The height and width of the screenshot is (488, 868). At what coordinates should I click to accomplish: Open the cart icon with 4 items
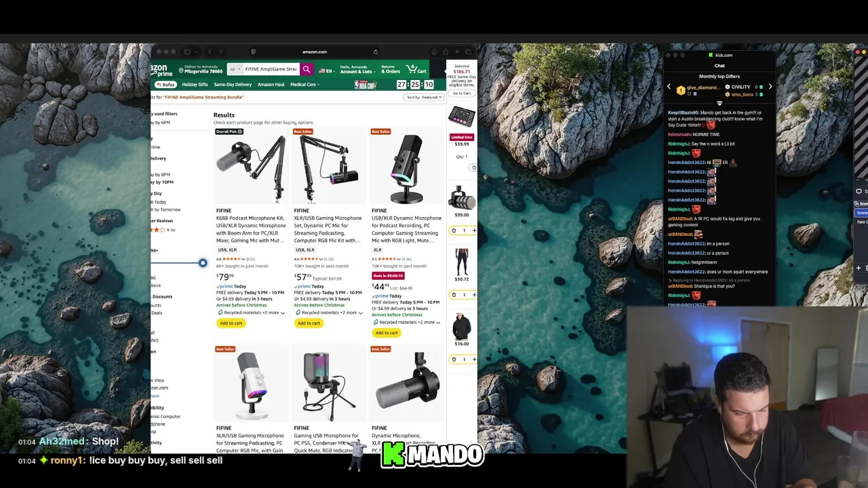pos(416,69)
